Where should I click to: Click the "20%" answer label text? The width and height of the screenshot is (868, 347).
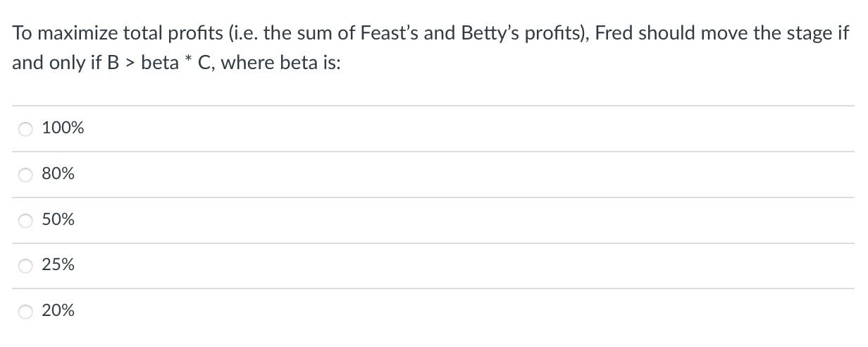tap(58, 311)
